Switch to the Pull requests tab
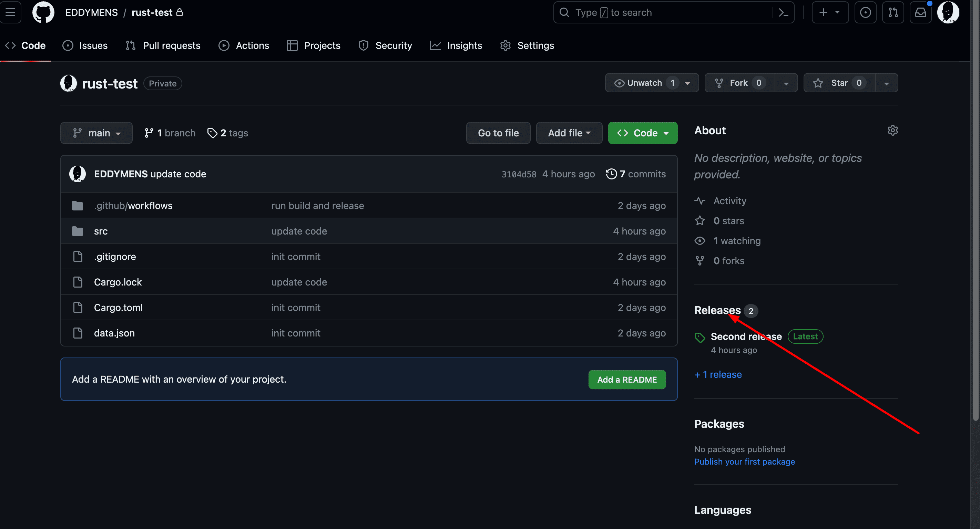Image resolution: width=980 pixels, height=529 pixels. [163, 46]
